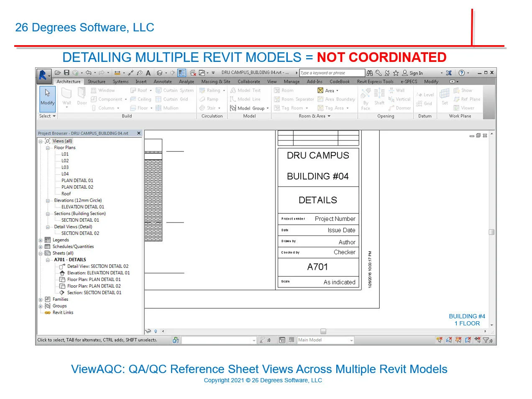
Task: Click the Text 'A' icon in quick access toolbar
Action: click(x=148, y=73)
